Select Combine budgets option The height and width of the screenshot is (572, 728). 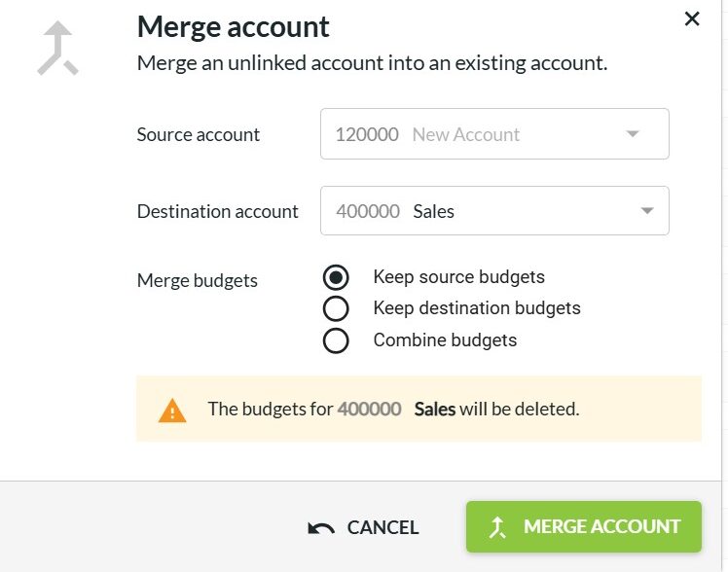click(336, 340)
